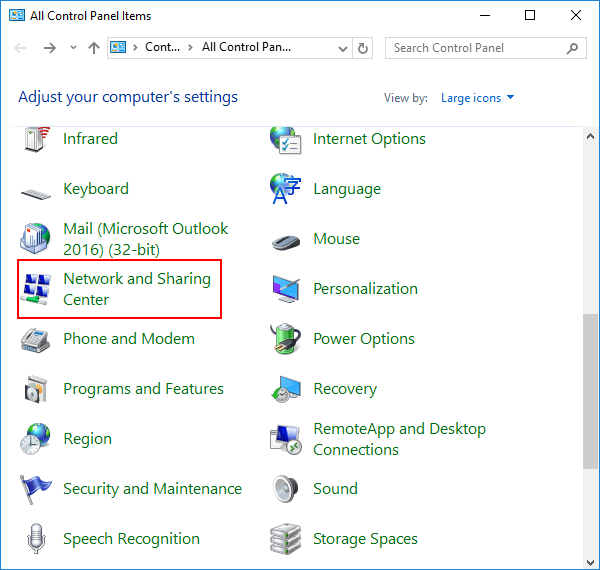This screenshot has width=600, height=570.
Task: Open Network and Sharing Center link
Action: pos(137,289)
